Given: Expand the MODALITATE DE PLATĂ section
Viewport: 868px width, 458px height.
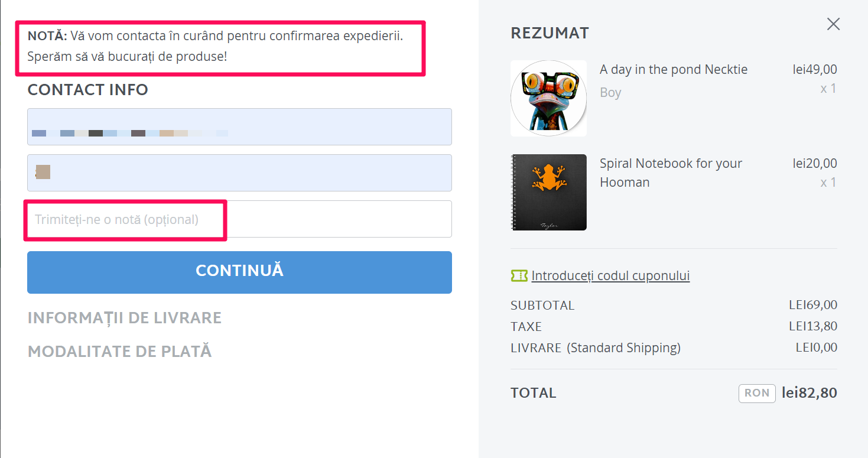Looking at the screenshot, I should coord(119,352).
